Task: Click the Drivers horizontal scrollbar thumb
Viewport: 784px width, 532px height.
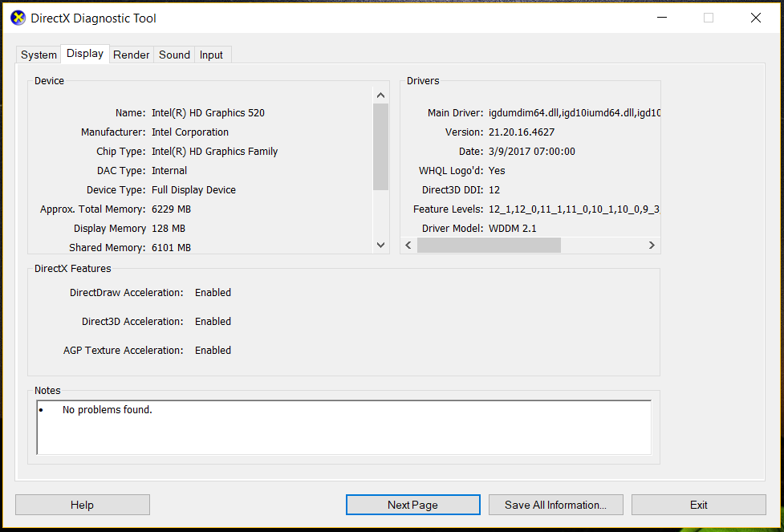Action: click(x=489, y=245)
